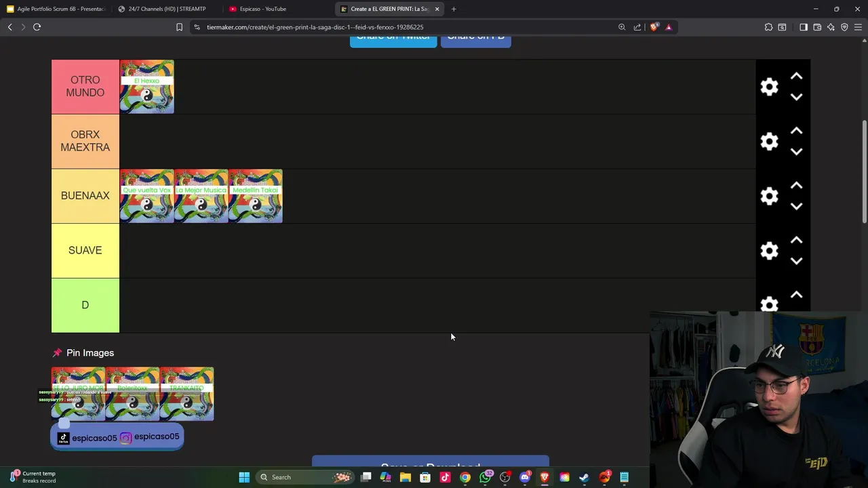Click the SUAVE tier label
The width and height of the screenshot is (868, 488).
tap(85, 250)
